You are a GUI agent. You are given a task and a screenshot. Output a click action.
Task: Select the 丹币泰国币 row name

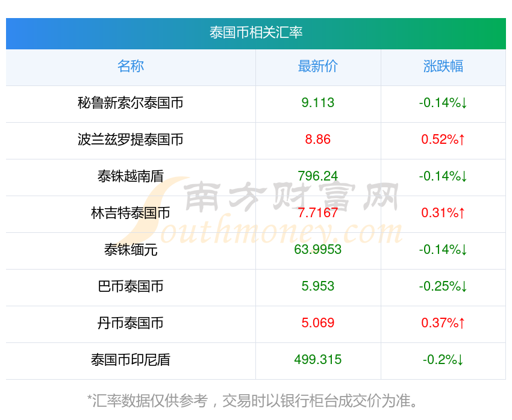[131, 323]
